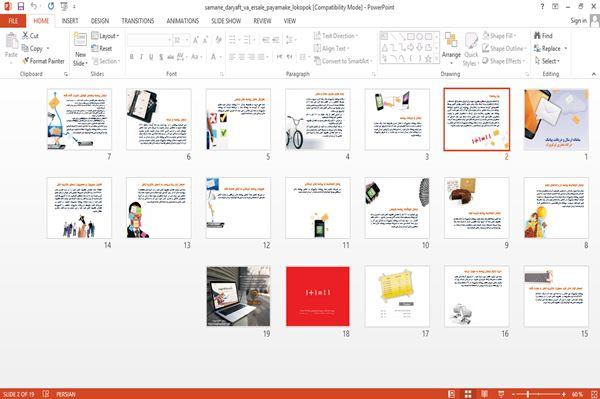Screen dimensions: 600x399
Task: Click the spell check icon in status bar
Action: tap(46, 394)
